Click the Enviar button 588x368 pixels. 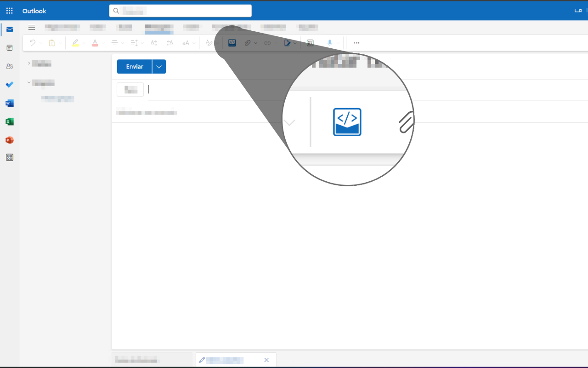pos(135,67)
